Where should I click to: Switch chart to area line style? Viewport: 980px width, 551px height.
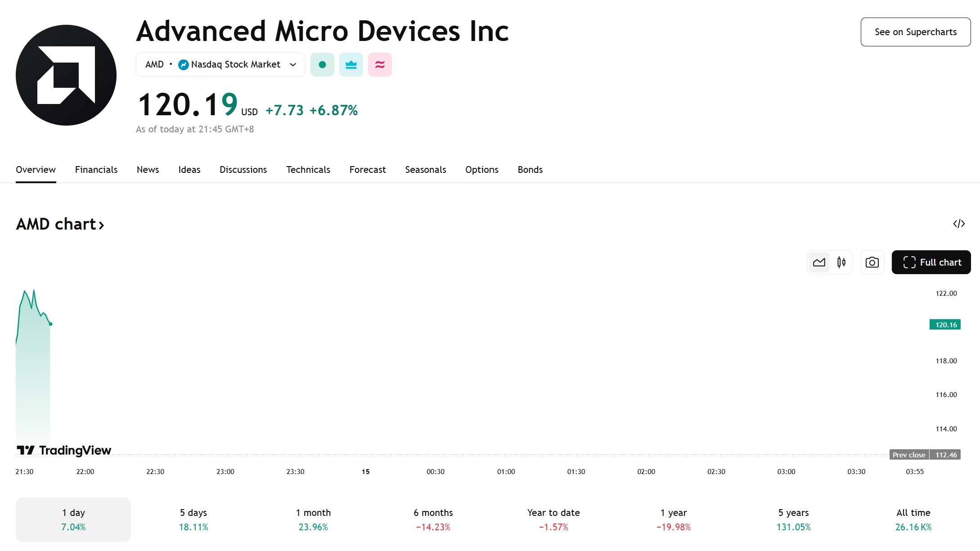pyautogui.click(x=819, y=262)
